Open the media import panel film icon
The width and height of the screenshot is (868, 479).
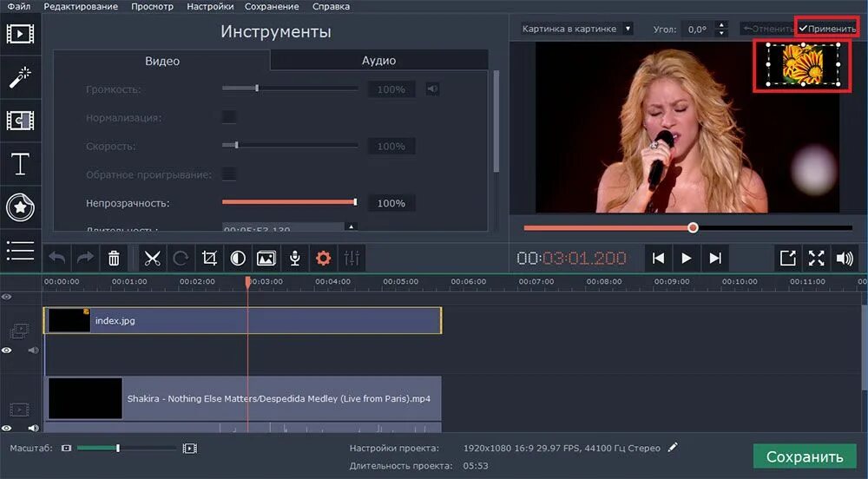tap(20, 34)
